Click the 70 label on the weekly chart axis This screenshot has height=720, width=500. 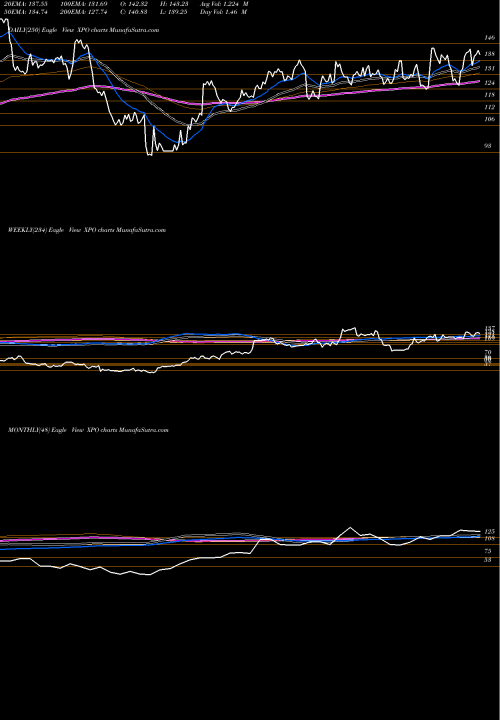[488, 352]
